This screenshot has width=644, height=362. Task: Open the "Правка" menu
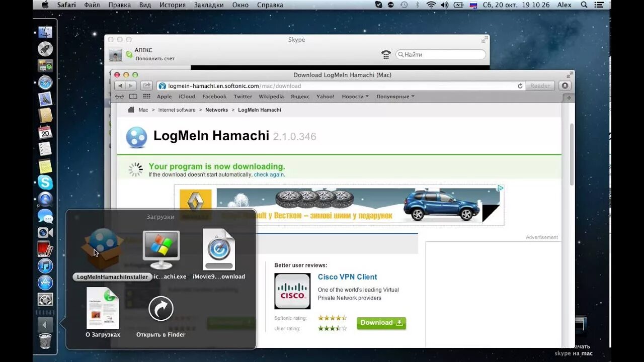[120, 5]
